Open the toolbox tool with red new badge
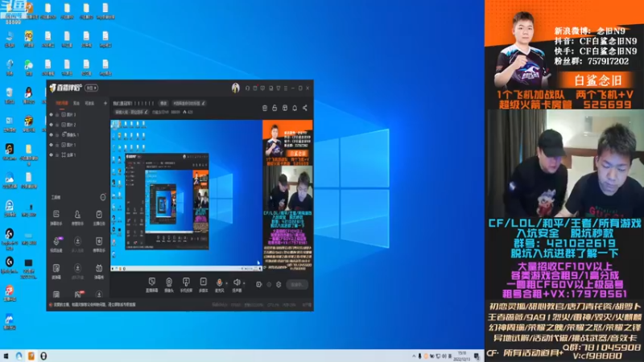Screen dimensions: 644x362 pos(78,294)
